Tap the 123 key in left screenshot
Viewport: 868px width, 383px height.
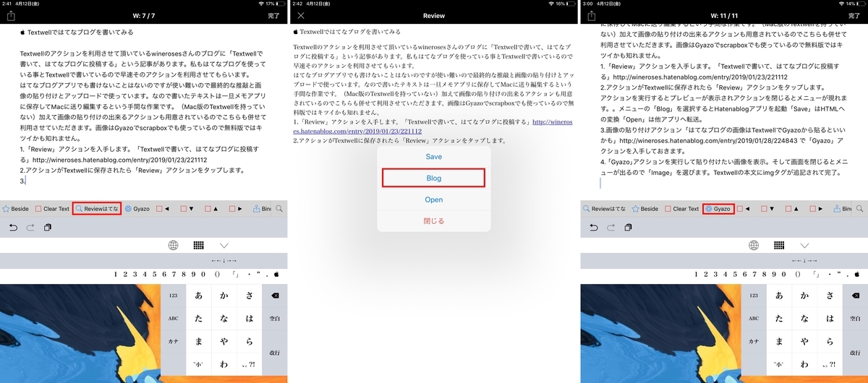pos(173,296)
